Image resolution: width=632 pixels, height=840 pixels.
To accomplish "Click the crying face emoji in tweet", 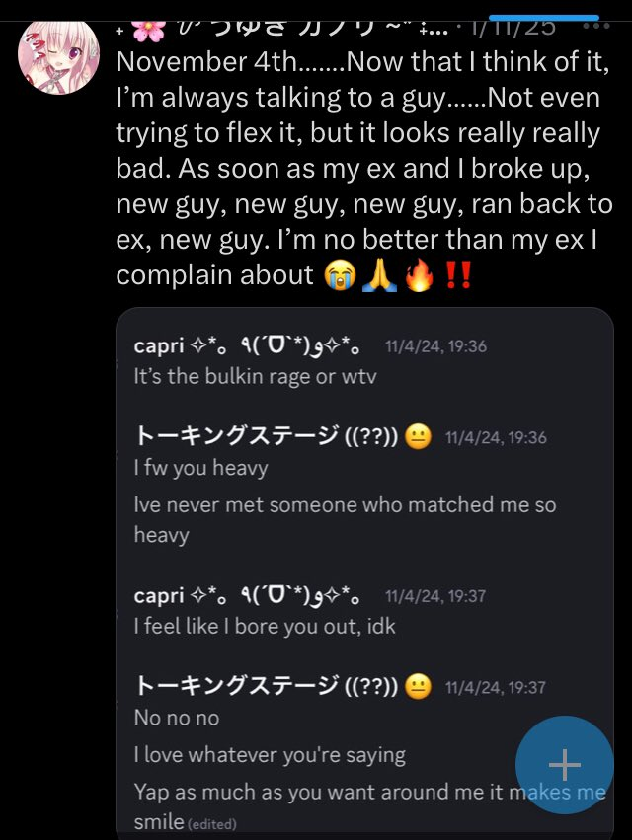I will (338, 274).
